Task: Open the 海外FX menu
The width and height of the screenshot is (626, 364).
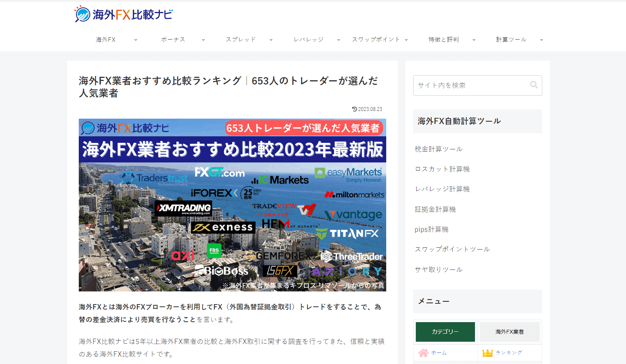Action: 106,40
